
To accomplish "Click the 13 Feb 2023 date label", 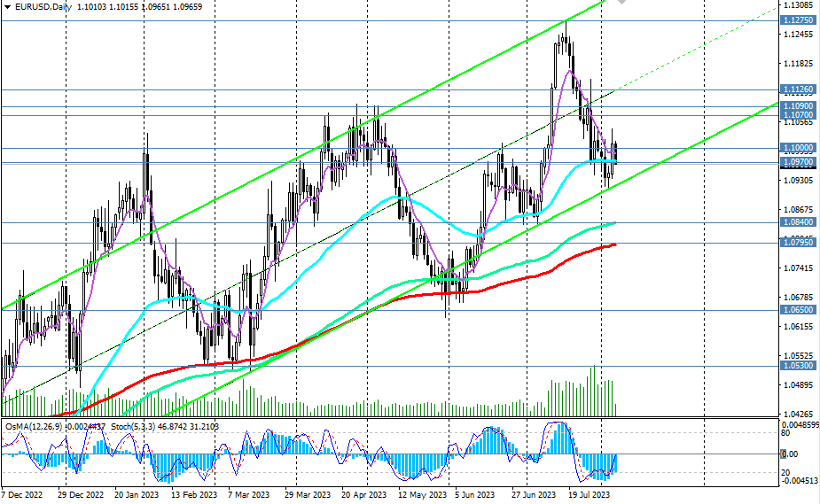I will pos(195,495).
